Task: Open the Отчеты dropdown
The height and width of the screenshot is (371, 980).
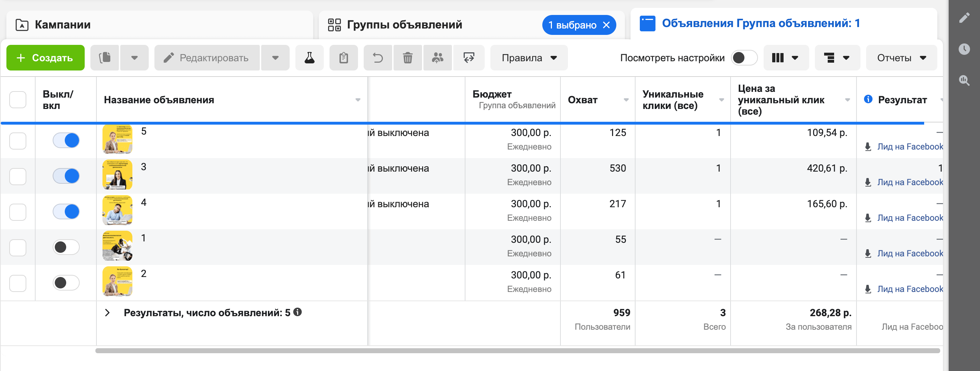Action: tap(901, 58)
